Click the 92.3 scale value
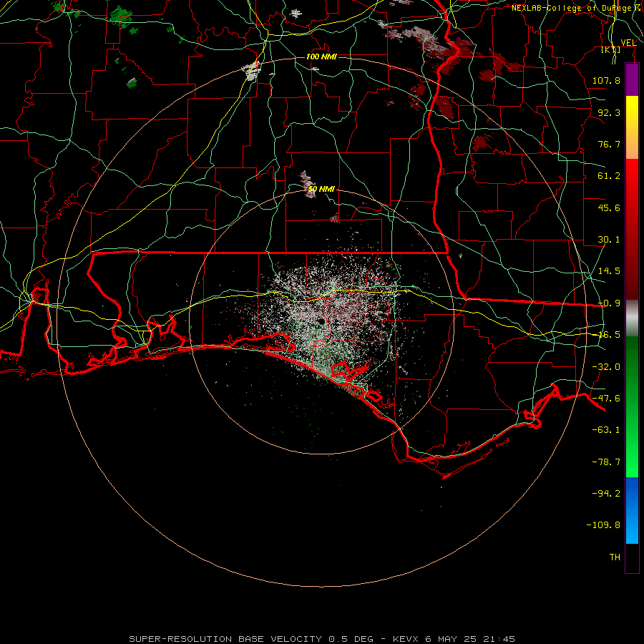Image resolution: width=644 pixels, height=644 pixels. (x=609, y=112)
